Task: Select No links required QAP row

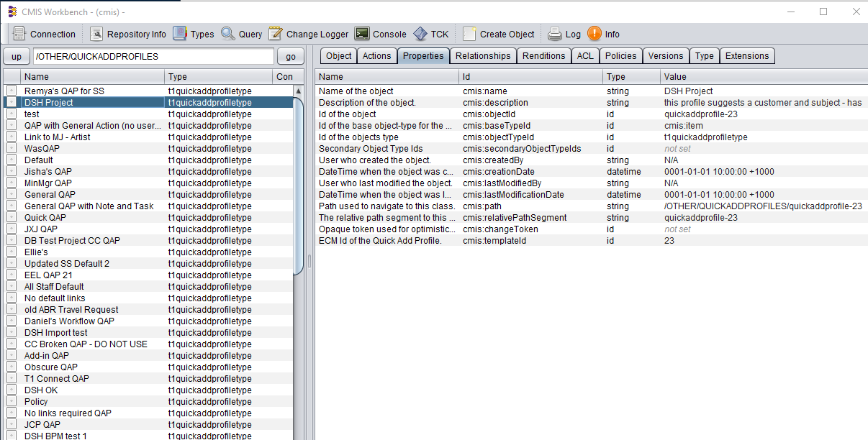Action: [x=148, y=413]
